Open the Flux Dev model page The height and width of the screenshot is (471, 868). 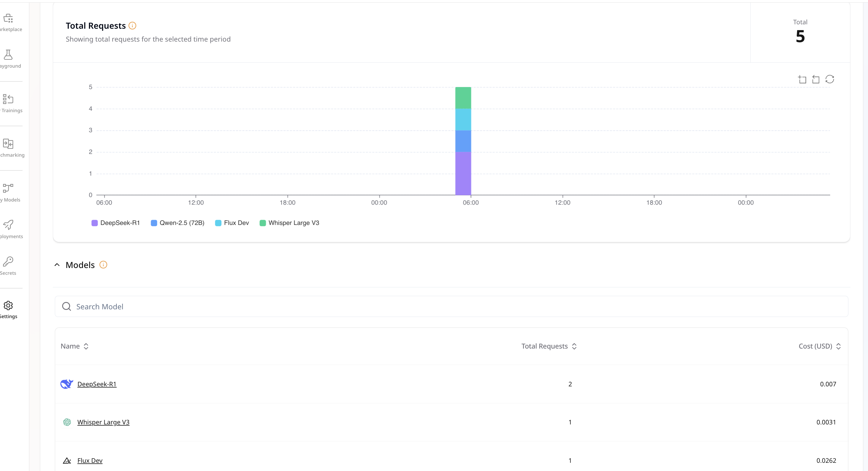click(89, 460)
